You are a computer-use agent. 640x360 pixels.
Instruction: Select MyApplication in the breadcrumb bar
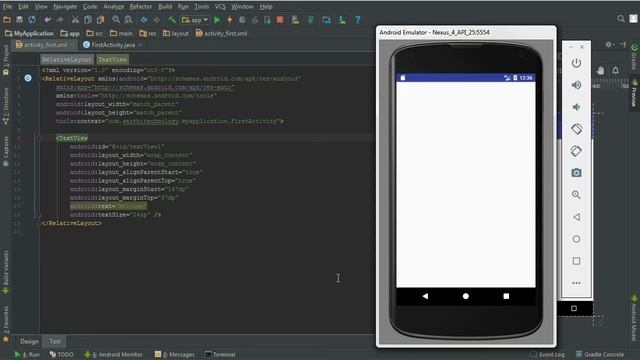29,33
